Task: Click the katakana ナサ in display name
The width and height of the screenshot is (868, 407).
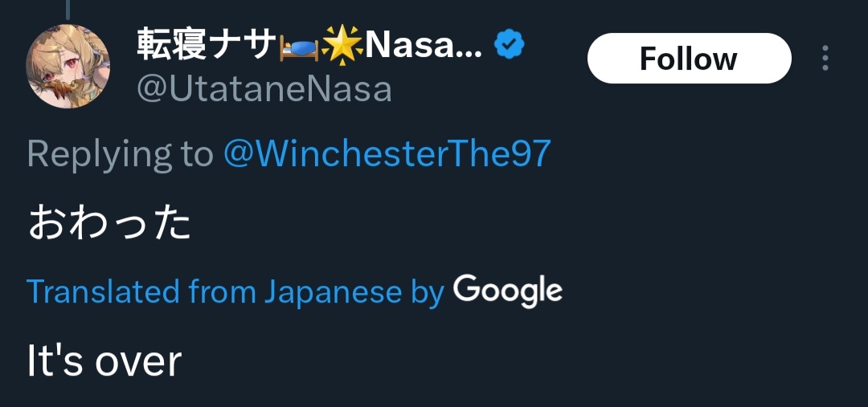Action: tap(246, 47)
